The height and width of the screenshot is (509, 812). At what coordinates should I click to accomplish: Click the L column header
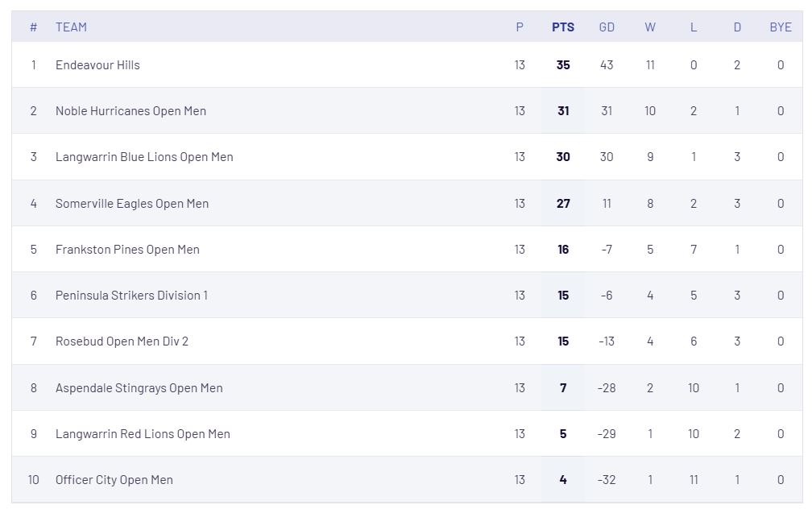point(694,27)
